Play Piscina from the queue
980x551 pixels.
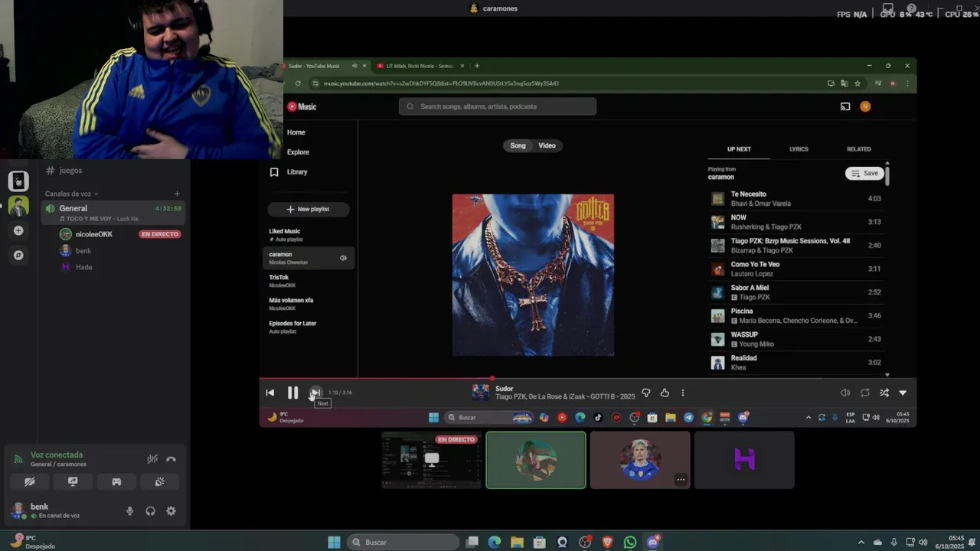coord(795,315)
